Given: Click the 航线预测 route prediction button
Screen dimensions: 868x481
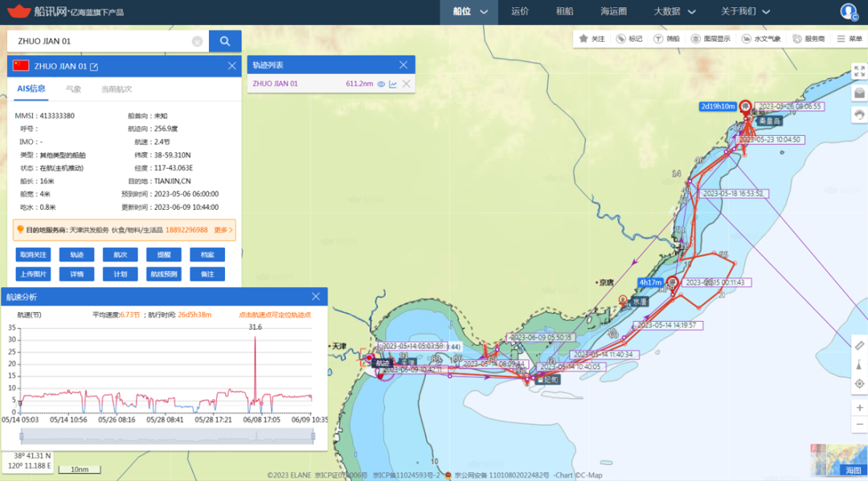Looking at the screenshot, I should pos(164,274).
